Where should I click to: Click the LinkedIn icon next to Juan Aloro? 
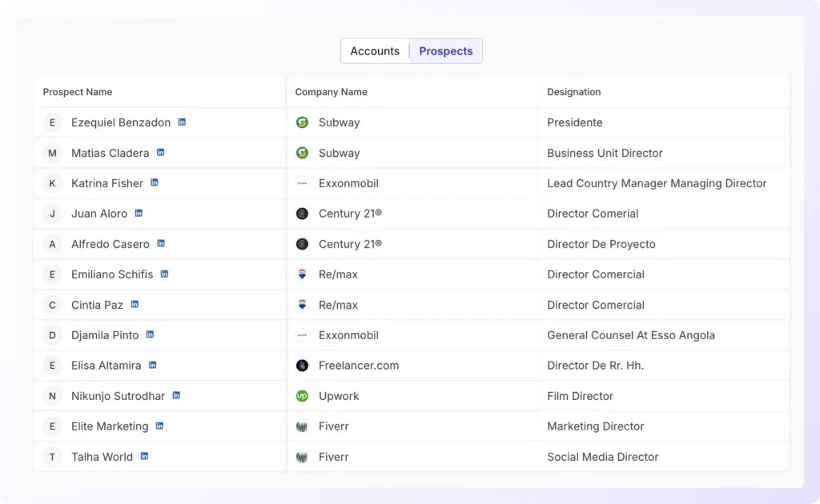point(139,213)
